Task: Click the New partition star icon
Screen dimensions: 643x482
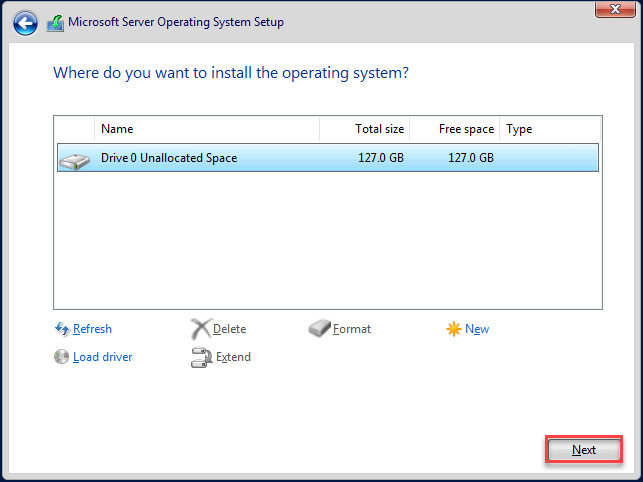Action: [454, 329]
